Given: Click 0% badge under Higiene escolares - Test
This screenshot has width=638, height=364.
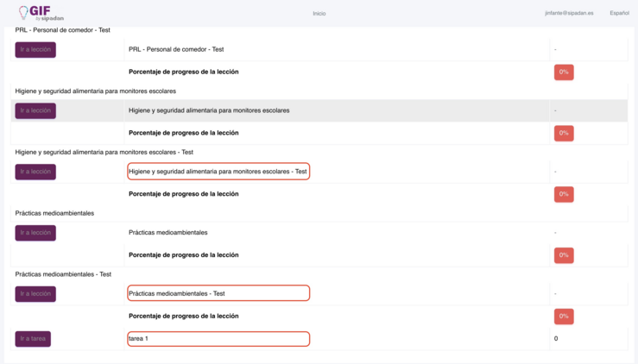Looking at the screenshot, I should [x=564, y=194].
